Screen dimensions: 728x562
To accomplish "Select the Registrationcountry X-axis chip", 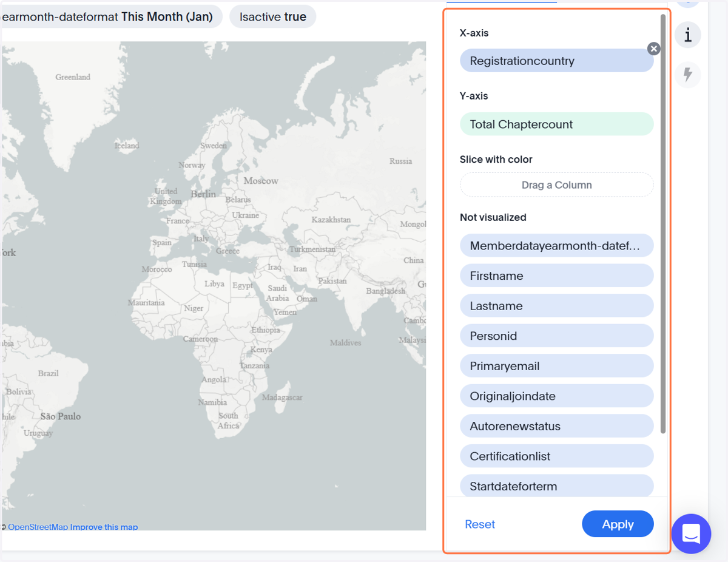I will pos(556,61).
